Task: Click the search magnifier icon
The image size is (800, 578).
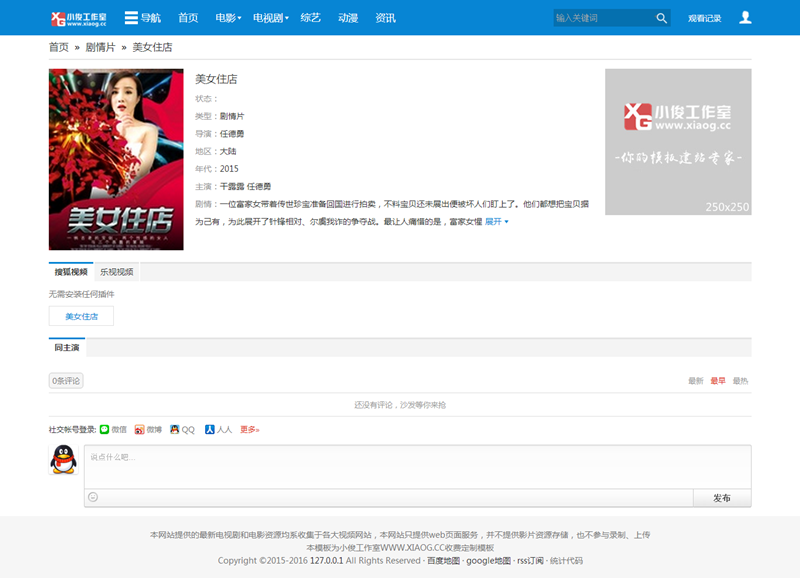Action: pyautogui.click(x=661, y=18)
